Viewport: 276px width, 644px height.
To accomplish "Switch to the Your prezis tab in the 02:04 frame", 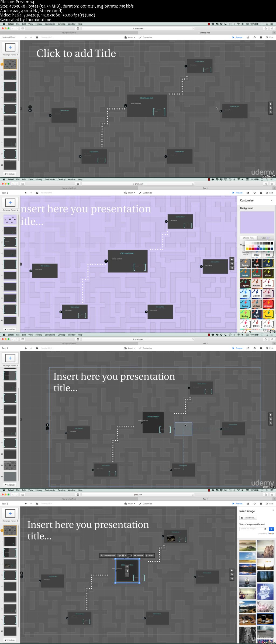I will click(x=69, y=33).
